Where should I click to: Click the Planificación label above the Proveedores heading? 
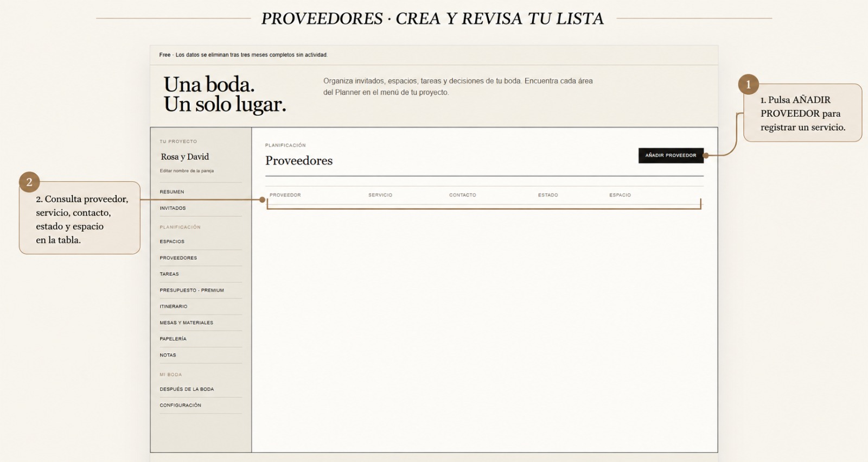pyautogui.click(x=285, y=145)
